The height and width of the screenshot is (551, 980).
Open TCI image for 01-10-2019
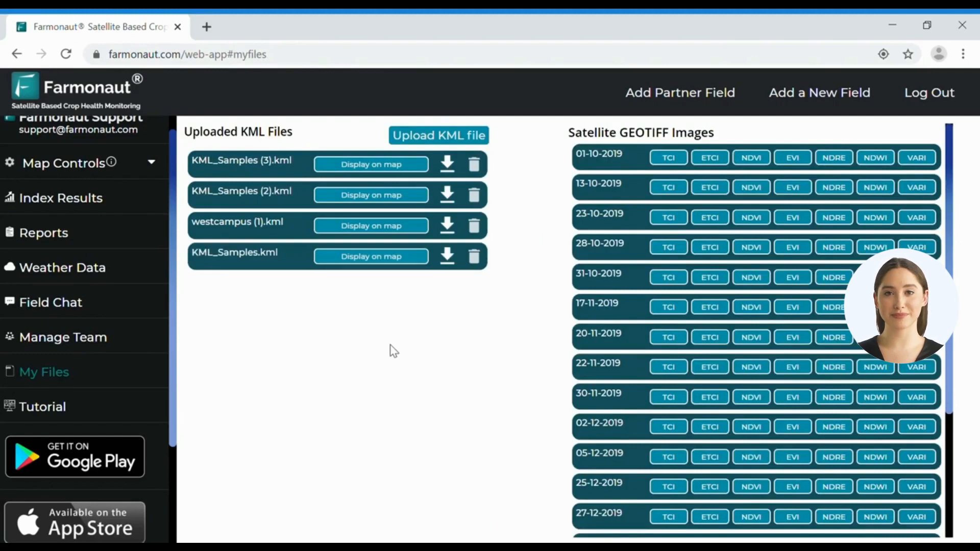(x=668, y=158)
